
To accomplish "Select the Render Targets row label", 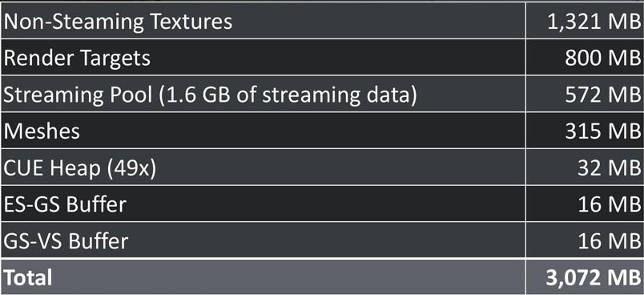I will pyautogui.click(x=77, y=59).
